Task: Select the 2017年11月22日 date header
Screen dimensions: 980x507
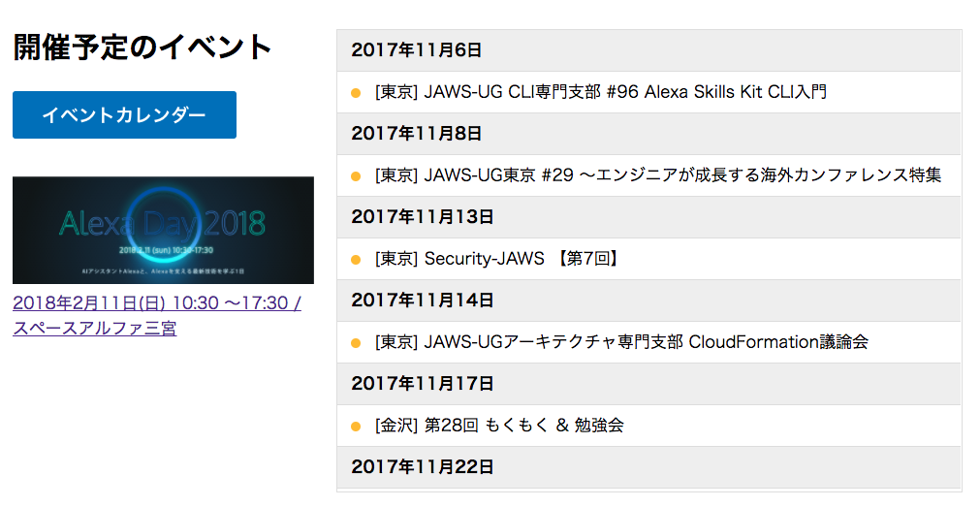Action: point(648,467)
